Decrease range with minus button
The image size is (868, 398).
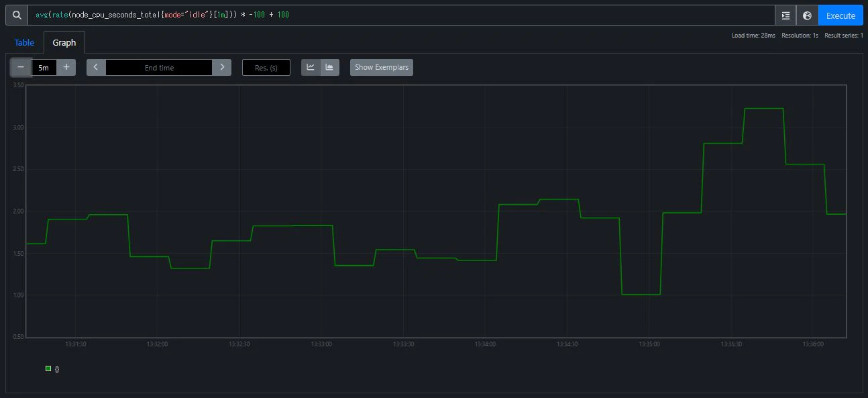pos(21,67)
